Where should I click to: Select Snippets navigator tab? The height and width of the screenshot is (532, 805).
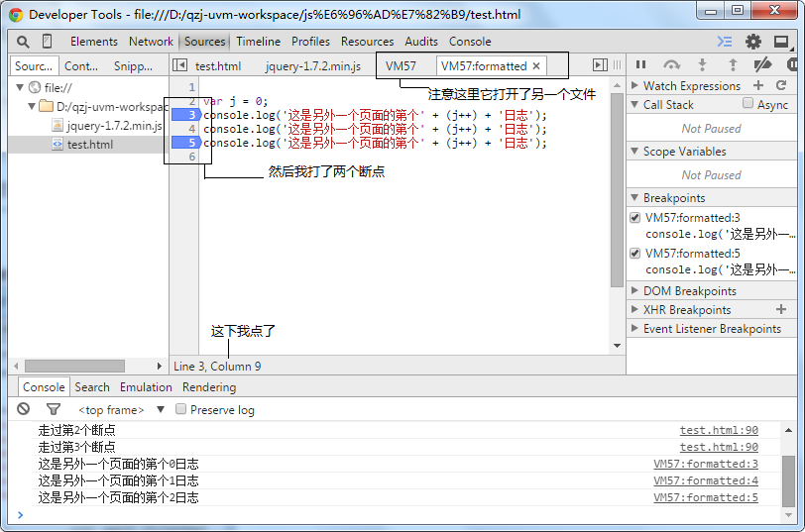pyautogui.click(x=133, y=66)
